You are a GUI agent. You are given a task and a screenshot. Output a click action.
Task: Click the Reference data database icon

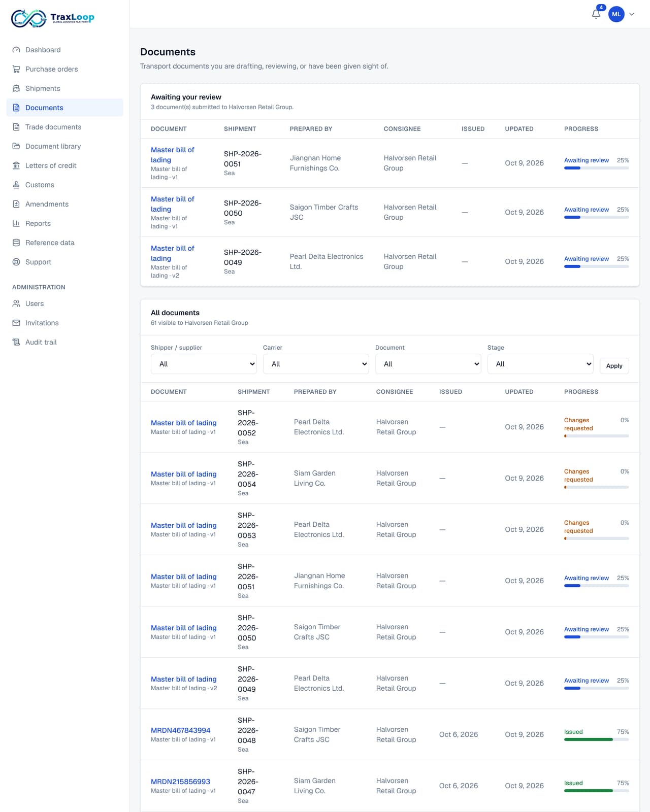point(16,243)
